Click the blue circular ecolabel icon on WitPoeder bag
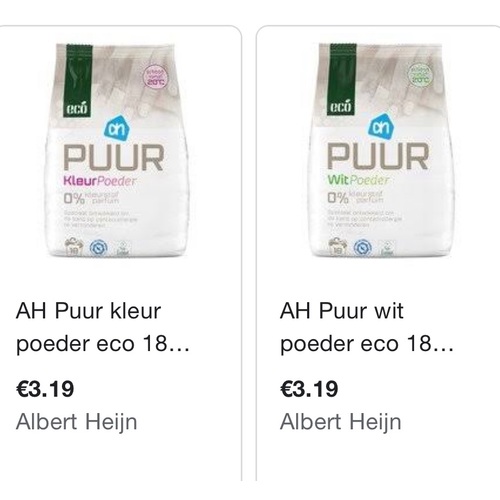Viewport: 500px width, 500px height. pyautogui.click(x=362, y=247)
